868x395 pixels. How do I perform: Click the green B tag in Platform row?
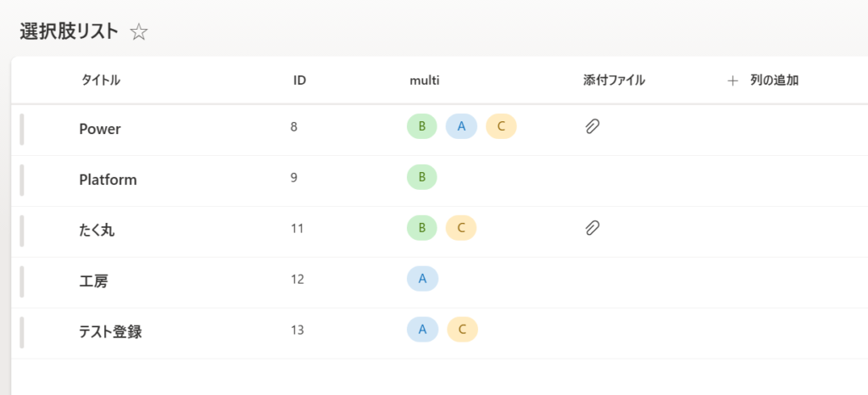422,177
